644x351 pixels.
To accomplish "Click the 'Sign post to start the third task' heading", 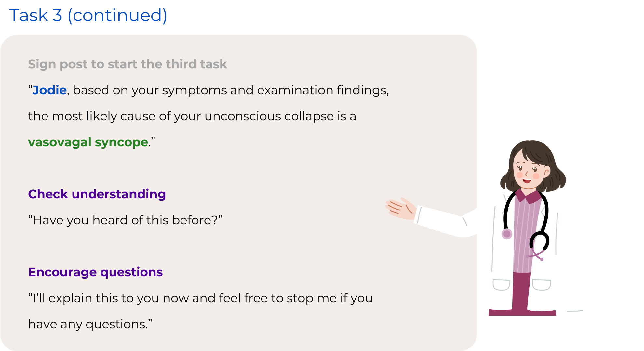I will pyautogui.click(x=127, y=64).
